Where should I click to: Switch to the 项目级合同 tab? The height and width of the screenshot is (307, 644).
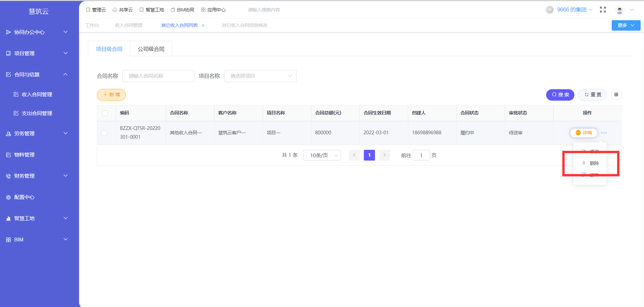pyautogui.click(x=109, y=49)
